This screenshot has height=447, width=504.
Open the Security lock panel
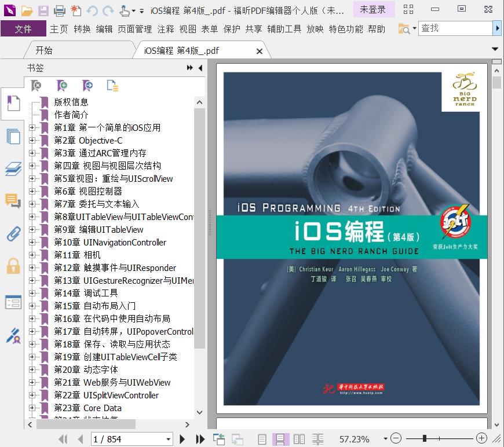[13, 266]
